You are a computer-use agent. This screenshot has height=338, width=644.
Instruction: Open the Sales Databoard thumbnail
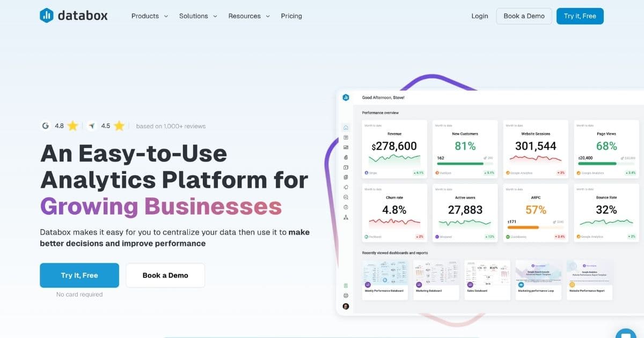(487, 280)
